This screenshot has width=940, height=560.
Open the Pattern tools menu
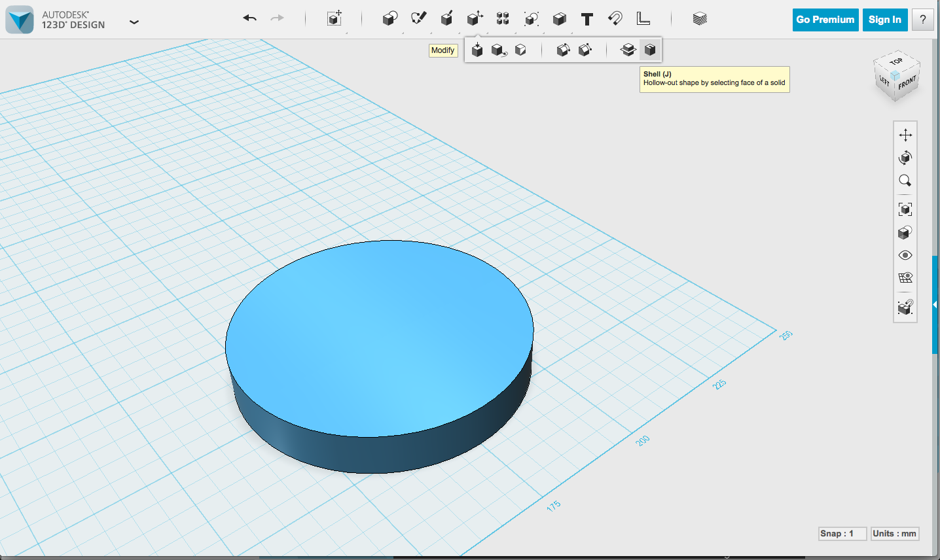point(503,18)
